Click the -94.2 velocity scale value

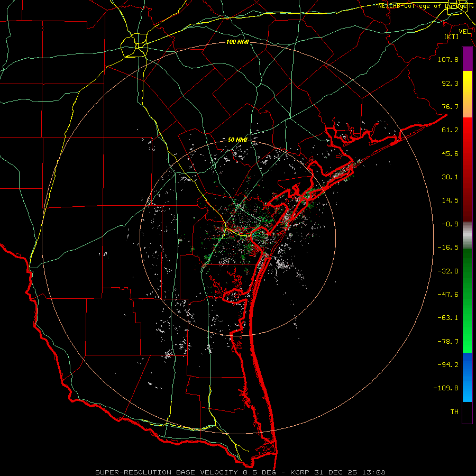[x=448, y=365]
